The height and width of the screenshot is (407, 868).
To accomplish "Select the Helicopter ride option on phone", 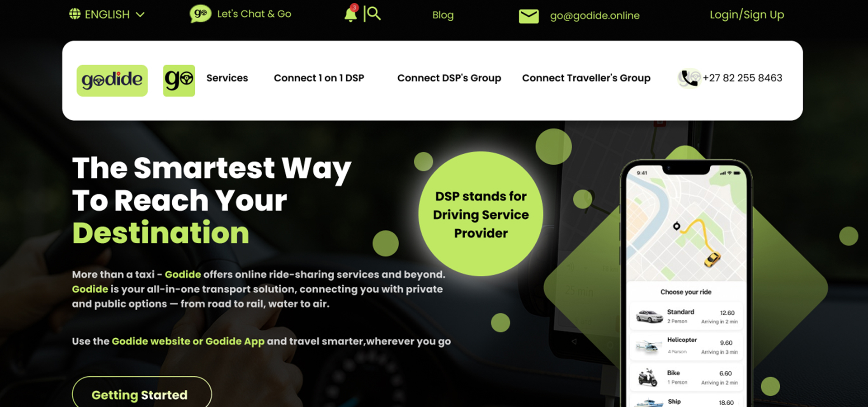I will pyautogui.click(x=686, y=346).
